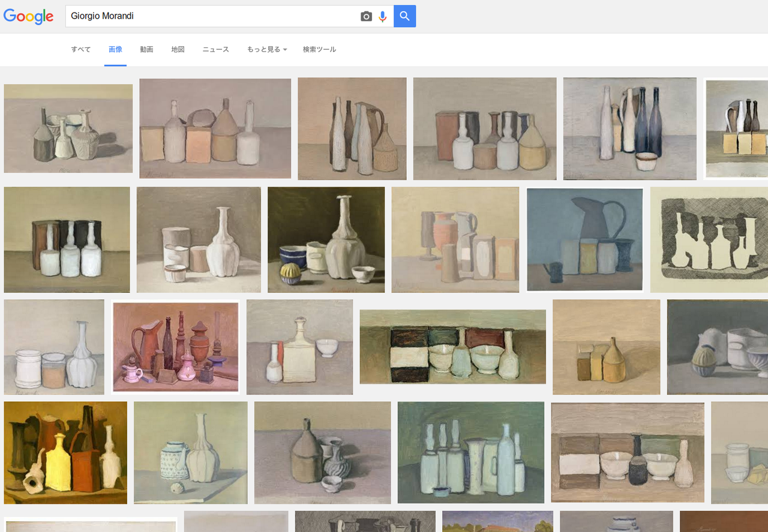The height and width of the screenshot is (532, 768).
Task: Open 検索ツール options
Action: (319, 49)
